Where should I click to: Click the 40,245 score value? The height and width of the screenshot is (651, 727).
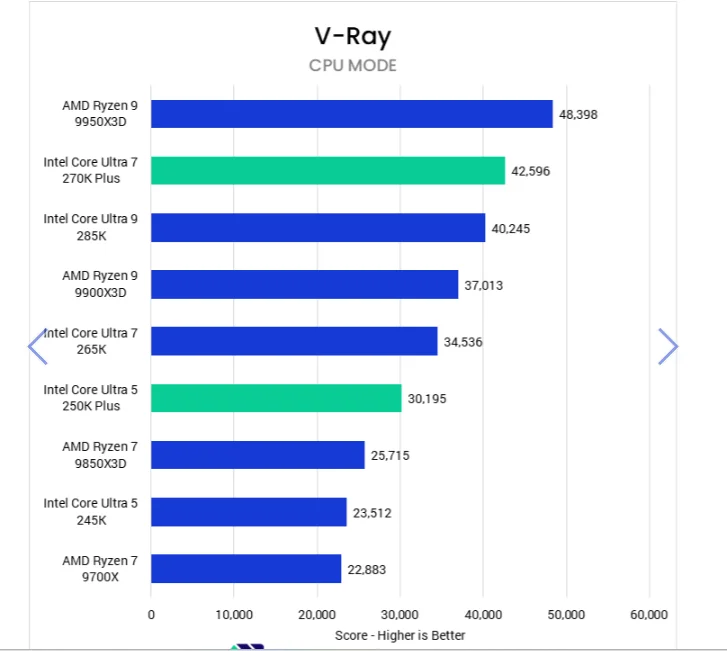pyautogui.click(x=510, y=229)
